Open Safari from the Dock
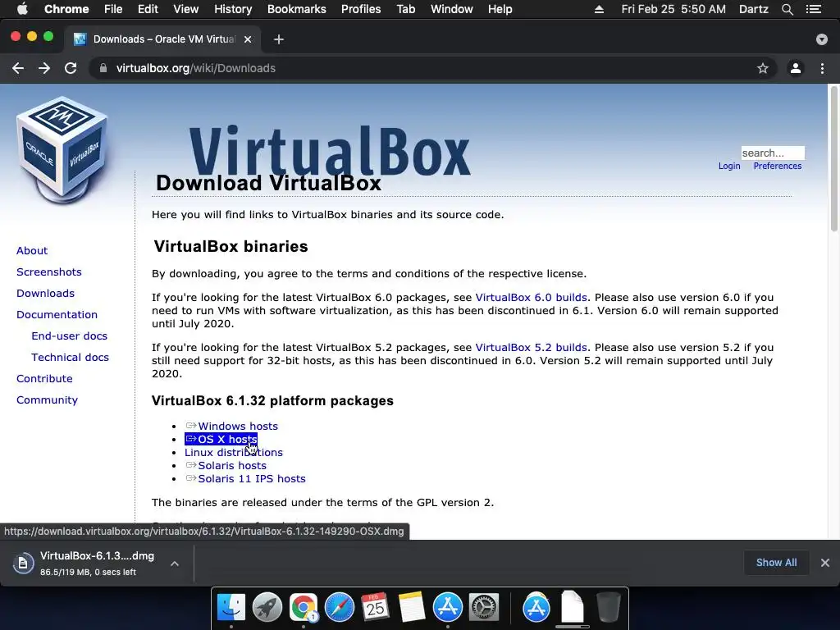This screenshot has height=630, width=840. (x=340, y=608)
